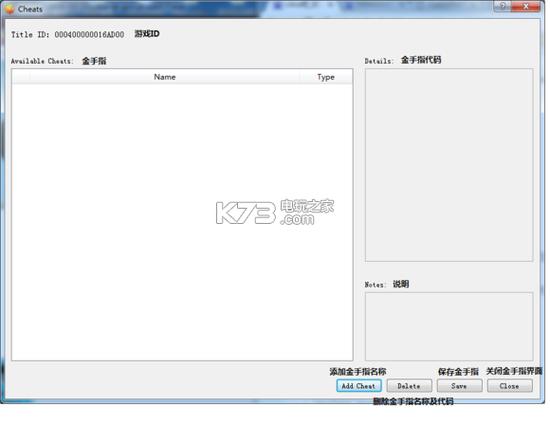Viewport: 550px width, 425px height.
Task: Click the Details label
Action: tap(379, 61)
